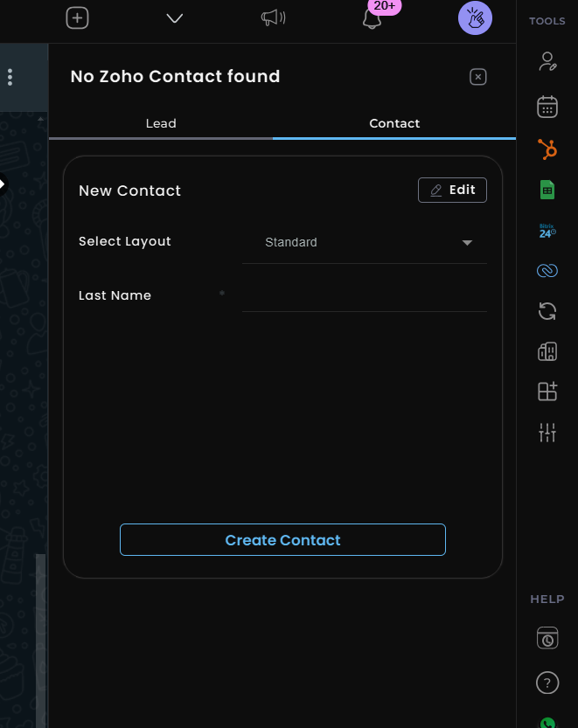
Task: Click the green phone WhatsApp icon
Action: [547, 723]
